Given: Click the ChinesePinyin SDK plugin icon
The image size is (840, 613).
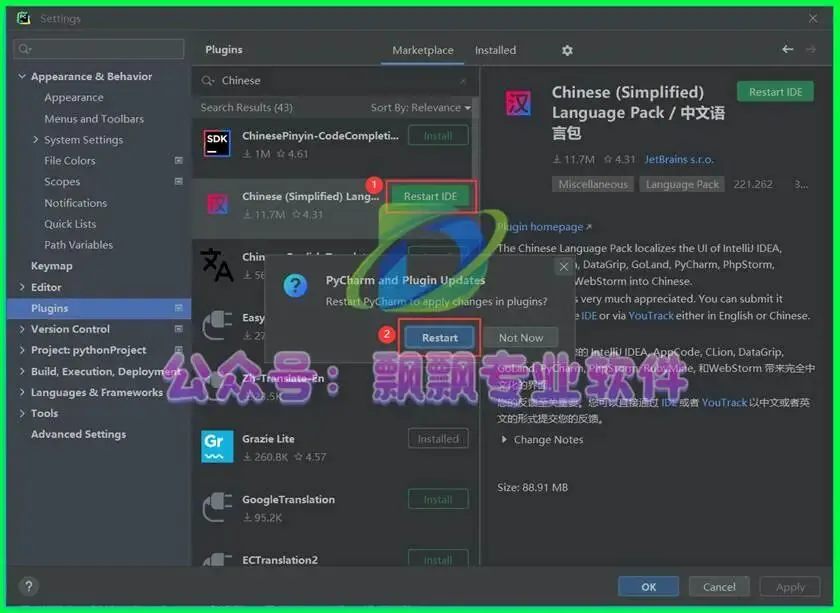Looking at the screenshot, I should [x=217, y=144].
